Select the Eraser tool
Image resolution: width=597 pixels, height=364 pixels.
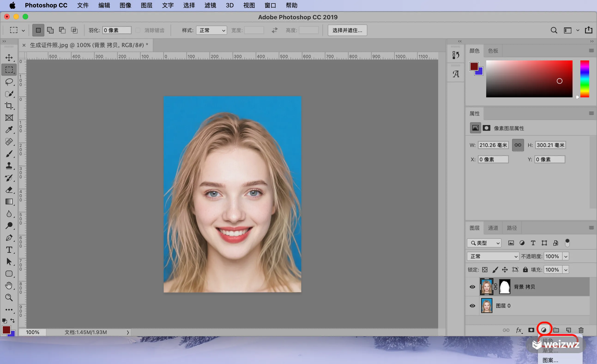pyautogui.click(x=9, y=190)
